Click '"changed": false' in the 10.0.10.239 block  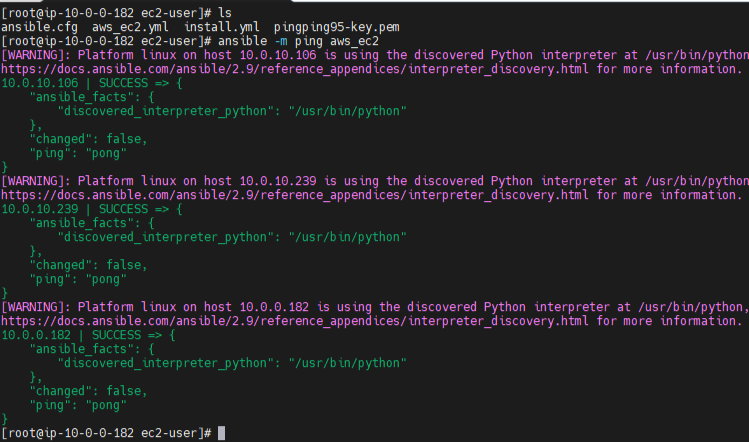[88, 265]
